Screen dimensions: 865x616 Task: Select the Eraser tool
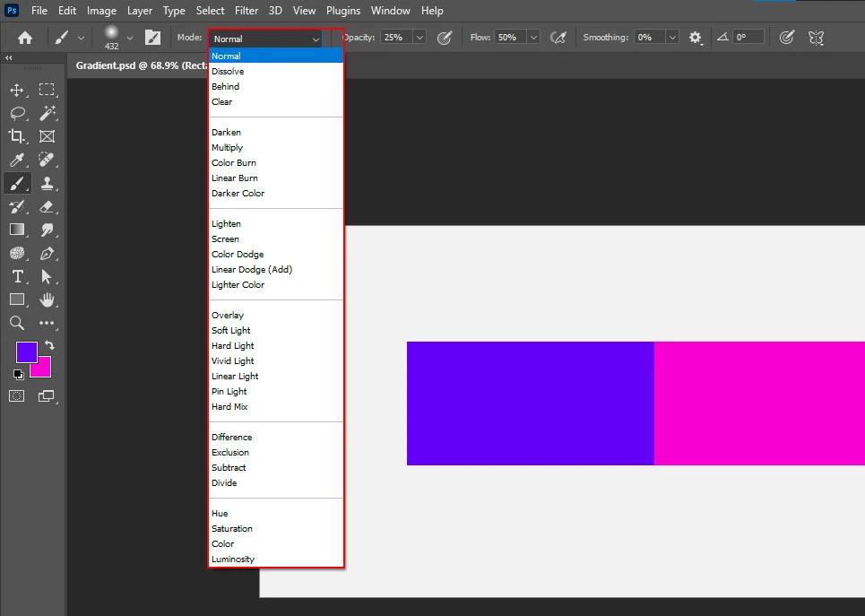(x=47, y=206)
